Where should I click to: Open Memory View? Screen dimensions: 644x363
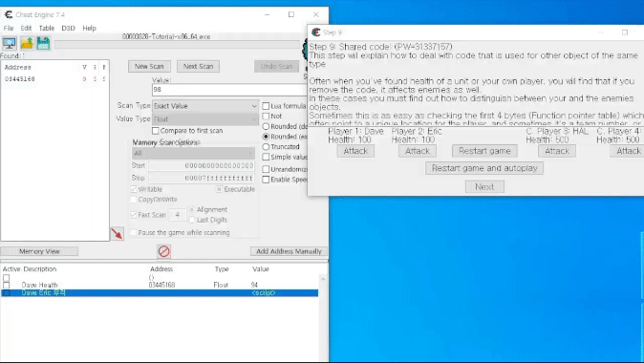[x=39, y=251]
